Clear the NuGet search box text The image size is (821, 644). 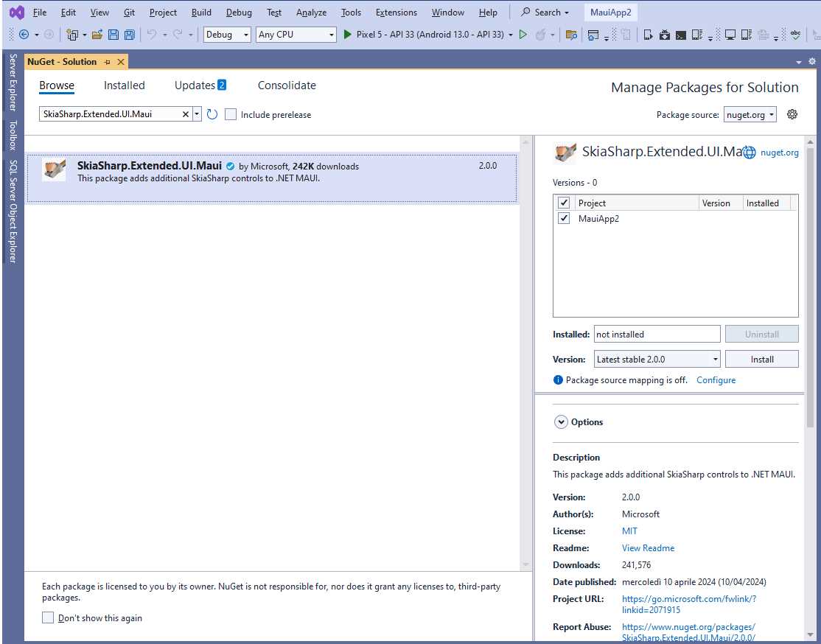186,114
